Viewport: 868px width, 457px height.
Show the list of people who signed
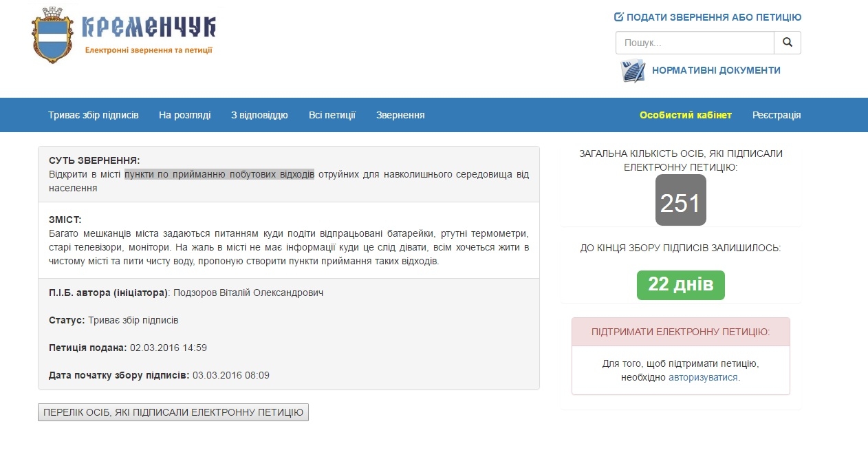coord(173,412)
